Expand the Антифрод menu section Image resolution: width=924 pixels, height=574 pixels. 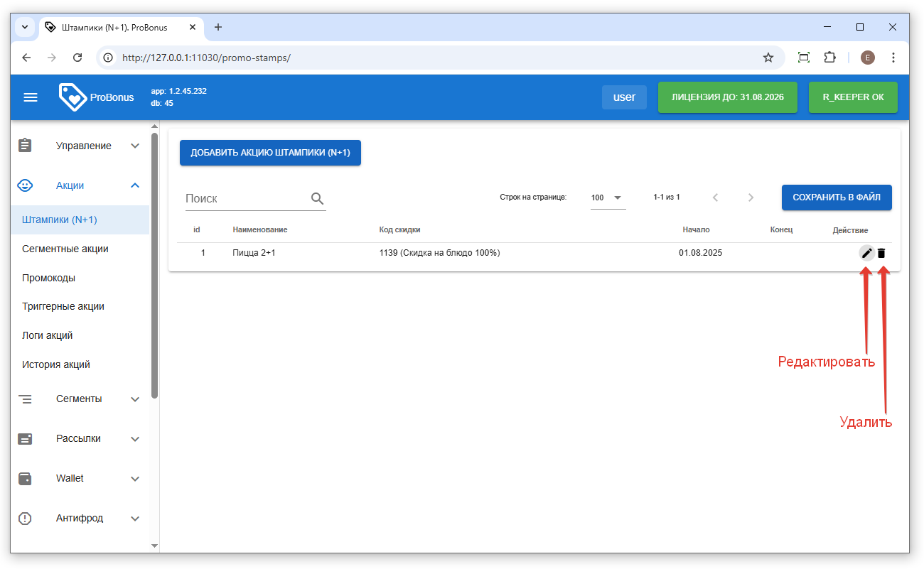click(136, 519)
